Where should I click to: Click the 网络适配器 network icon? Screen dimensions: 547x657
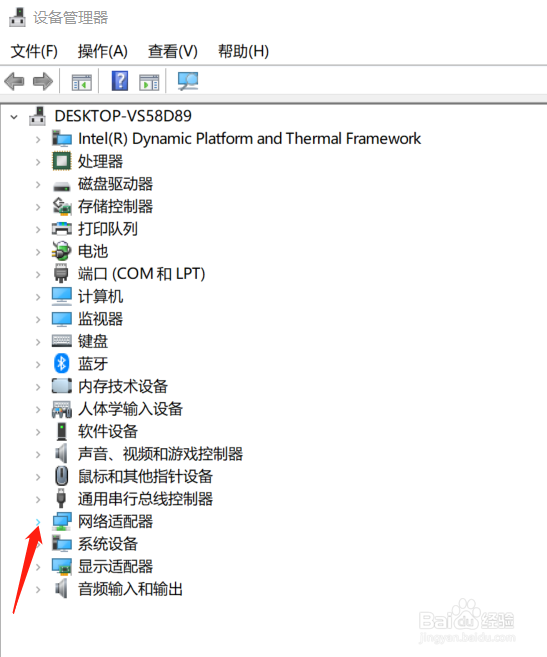62,521
